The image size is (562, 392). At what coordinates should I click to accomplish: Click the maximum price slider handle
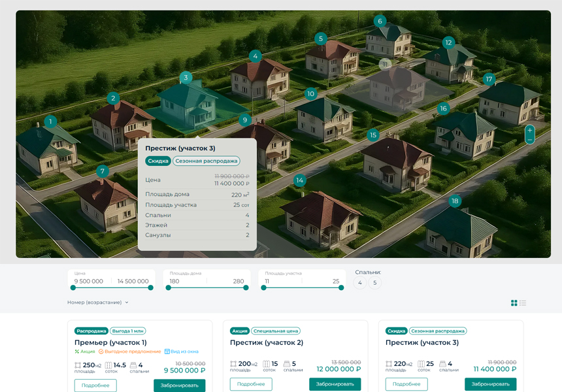[x=150, y=287]
